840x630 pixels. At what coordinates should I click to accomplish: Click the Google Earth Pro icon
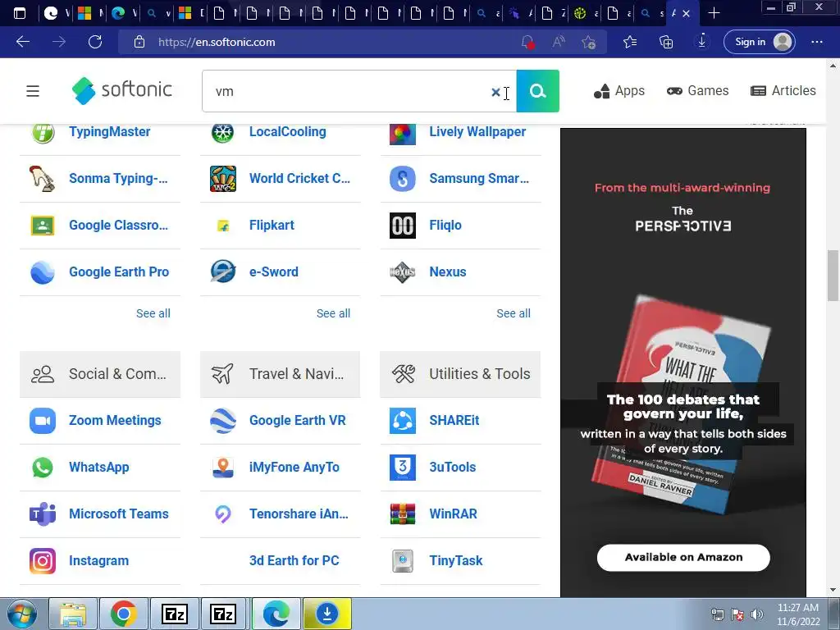tap(43, 272)
